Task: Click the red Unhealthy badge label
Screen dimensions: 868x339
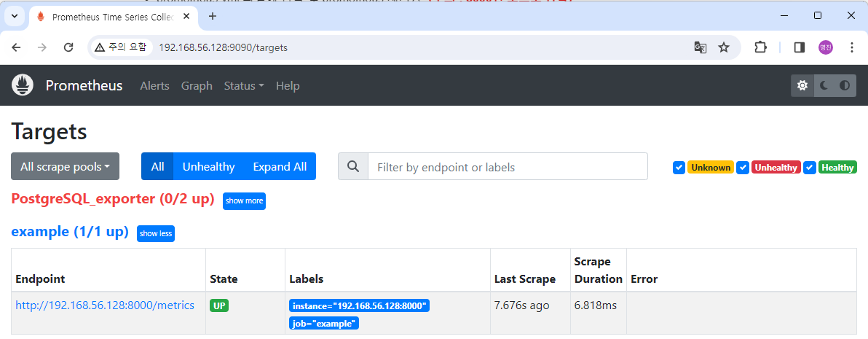Action: point(776,167)
